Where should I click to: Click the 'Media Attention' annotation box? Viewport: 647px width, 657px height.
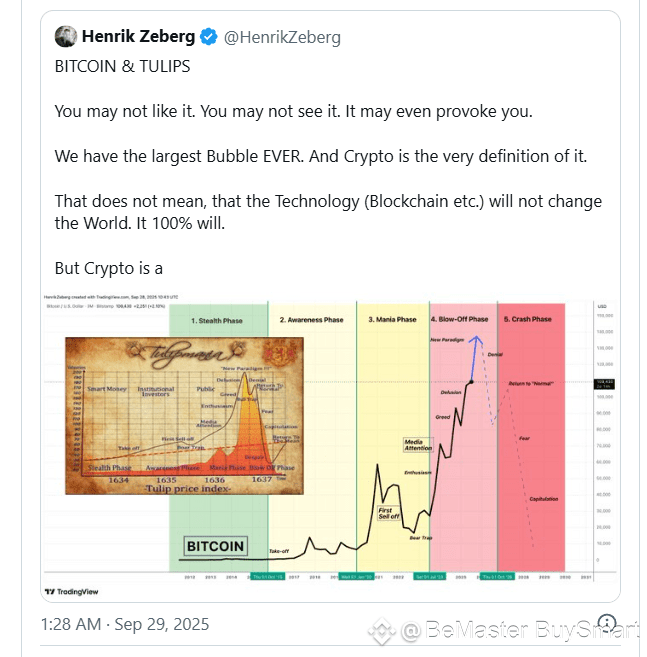[418, 445]
